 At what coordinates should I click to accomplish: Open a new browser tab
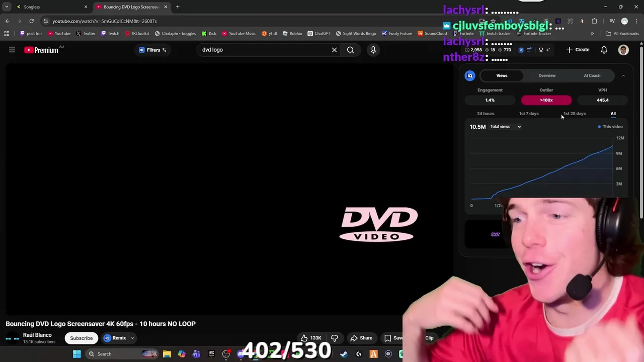178,7
